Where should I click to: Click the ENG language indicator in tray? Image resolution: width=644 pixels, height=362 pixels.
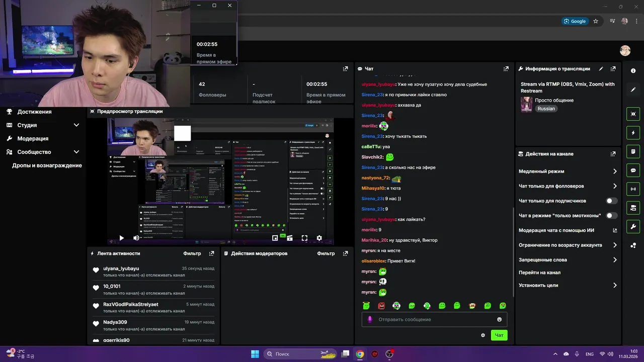point(589,354)
